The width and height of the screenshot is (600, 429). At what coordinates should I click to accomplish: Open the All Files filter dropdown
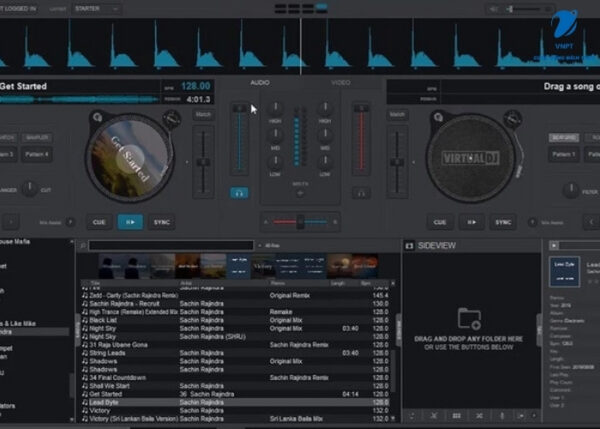coord(270,245)
